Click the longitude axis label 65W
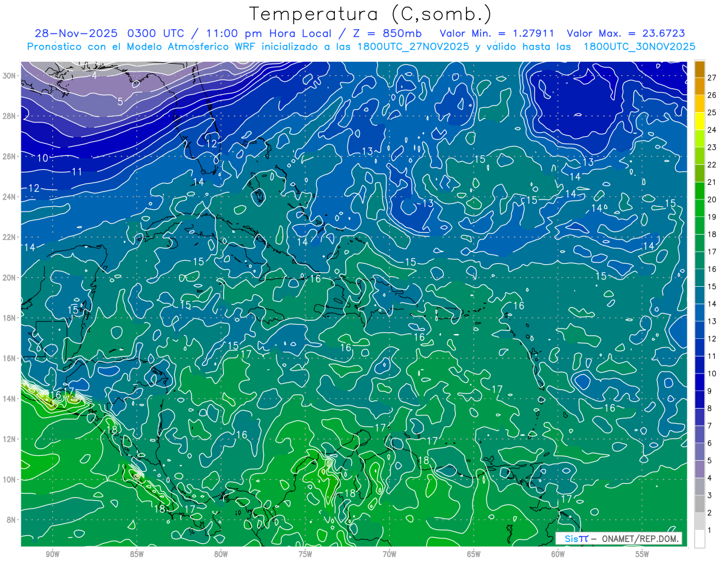The height and width of the screenshot is (562, 728). 474,554
